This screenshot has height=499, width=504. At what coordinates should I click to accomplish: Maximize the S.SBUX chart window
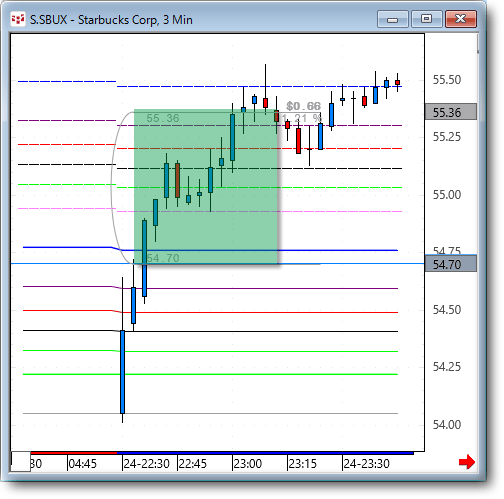[427, 19]
